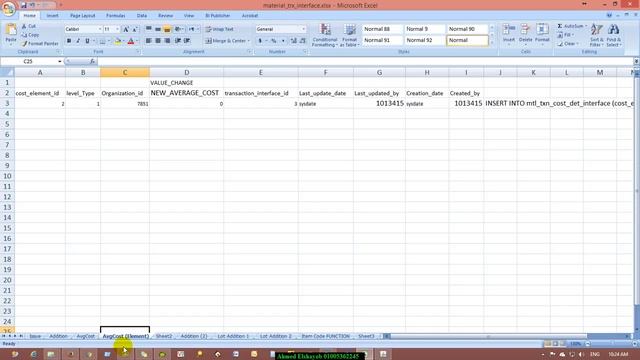Click Increase Indent icon
Image resolution: width=640 pixels, height=360 pixels.
click(x=187, y=41)
